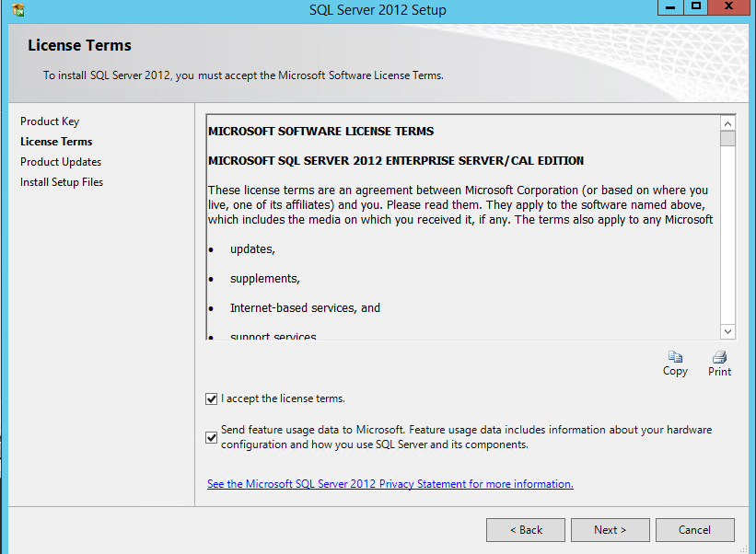Cancel the SQL Server installation

(695, 530)
